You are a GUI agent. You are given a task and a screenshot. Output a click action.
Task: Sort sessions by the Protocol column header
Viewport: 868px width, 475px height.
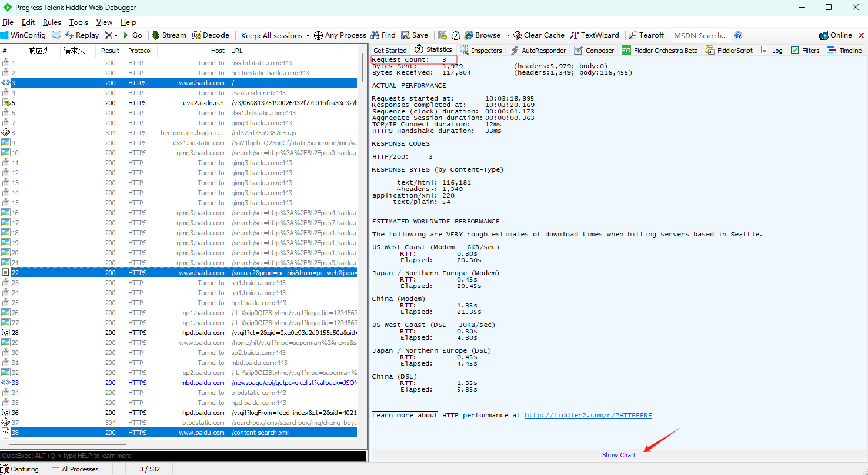[140, 51]
